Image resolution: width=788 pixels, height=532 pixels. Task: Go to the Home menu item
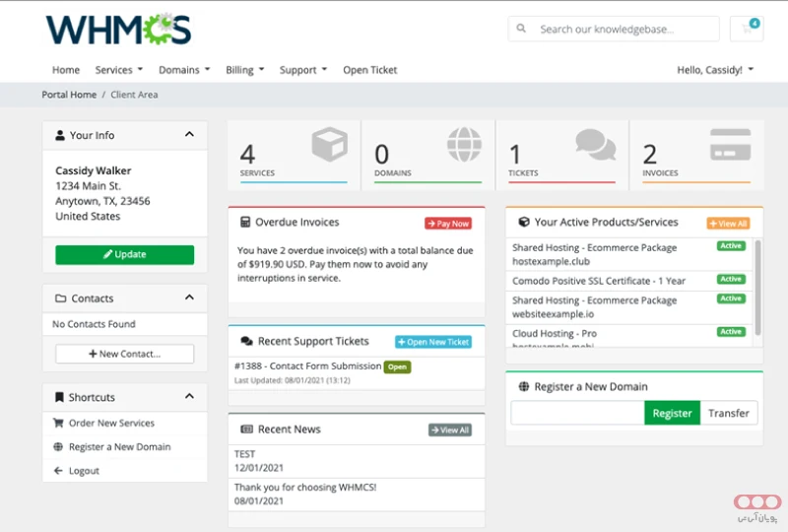[66, 70]
